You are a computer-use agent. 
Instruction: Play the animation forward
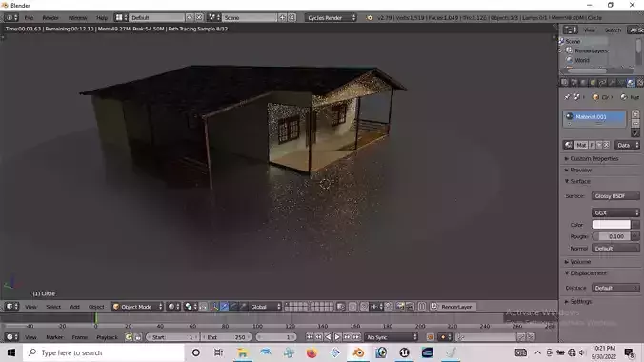[337, 337]
